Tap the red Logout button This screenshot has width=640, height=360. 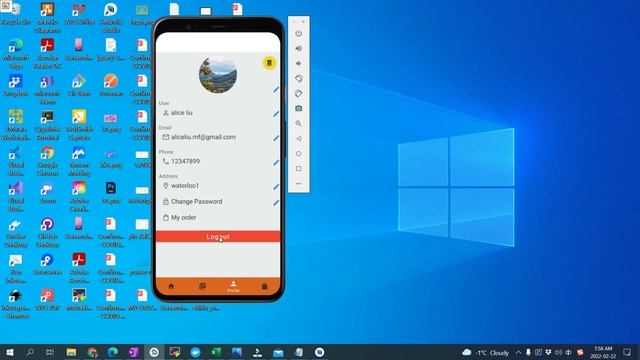point(218,237)
